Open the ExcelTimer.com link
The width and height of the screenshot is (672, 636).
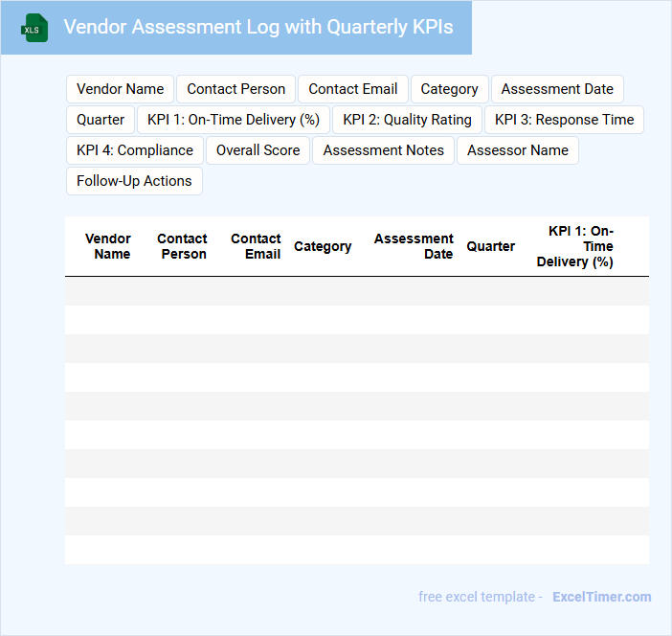point(601,597)
